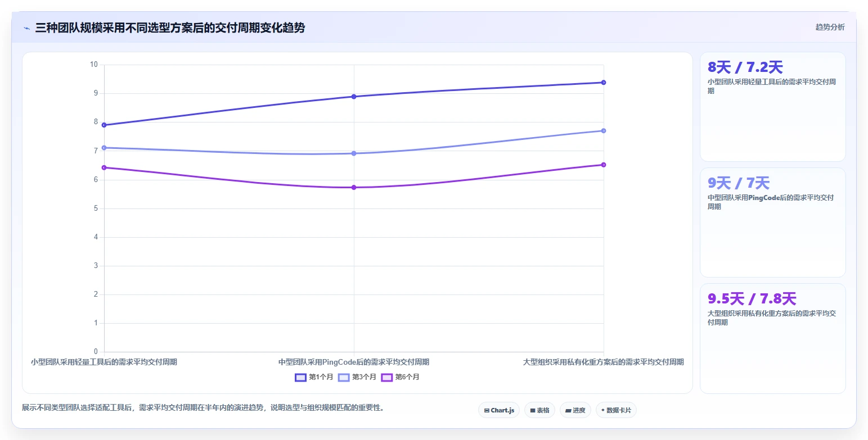This screenshot has height=440, width=868.
Task: Click the x-axis label 小型团队采用轻量工具后的需求平均交付周期
Action: point(104,362)
